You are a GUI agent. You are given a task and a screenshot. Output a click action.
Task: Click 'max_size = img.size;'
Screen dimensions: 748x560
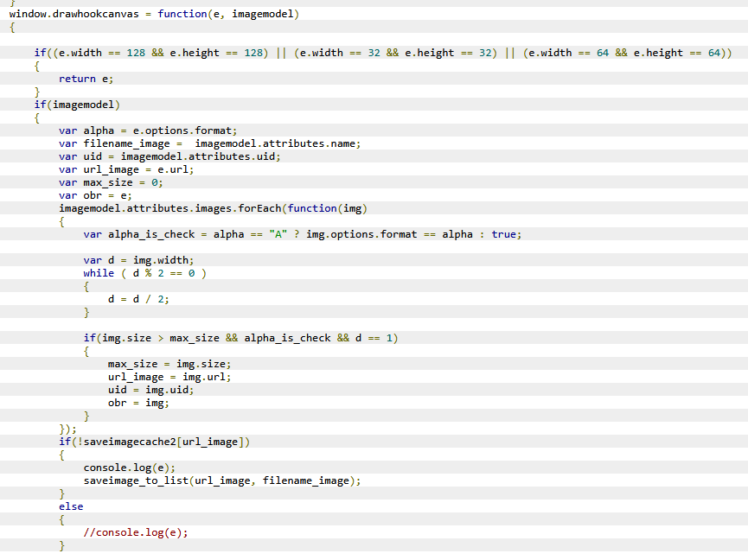click(x=169, y=364)
